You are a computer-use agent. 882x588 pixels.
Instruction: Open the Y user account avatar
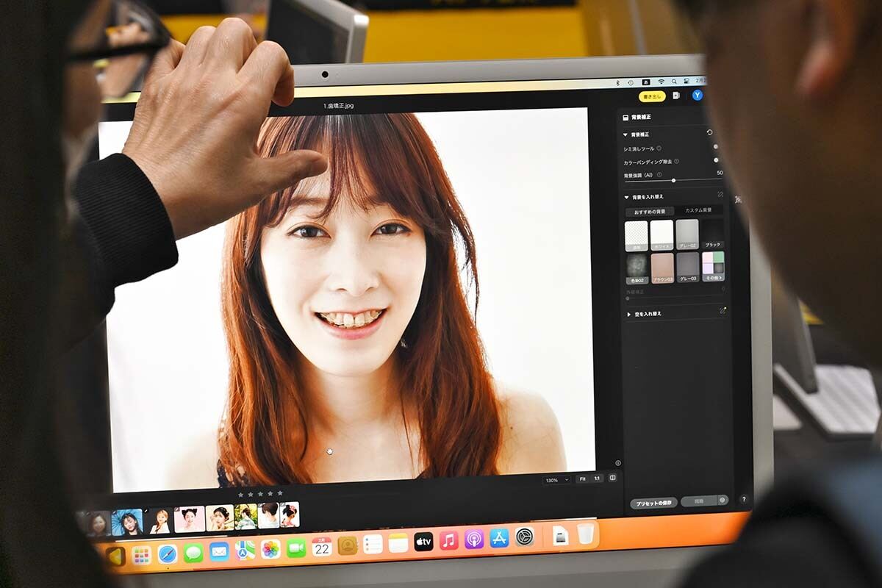(697, 95)
